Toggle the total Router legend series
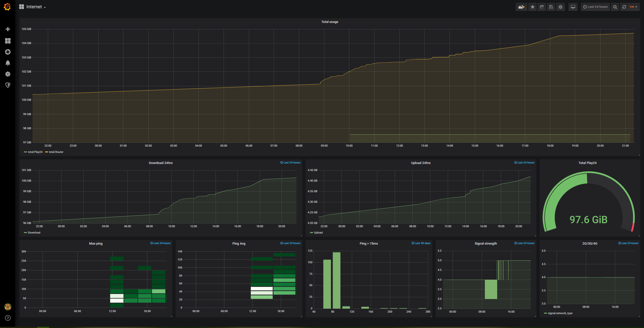The image size is (644, 328). point(56,152)
